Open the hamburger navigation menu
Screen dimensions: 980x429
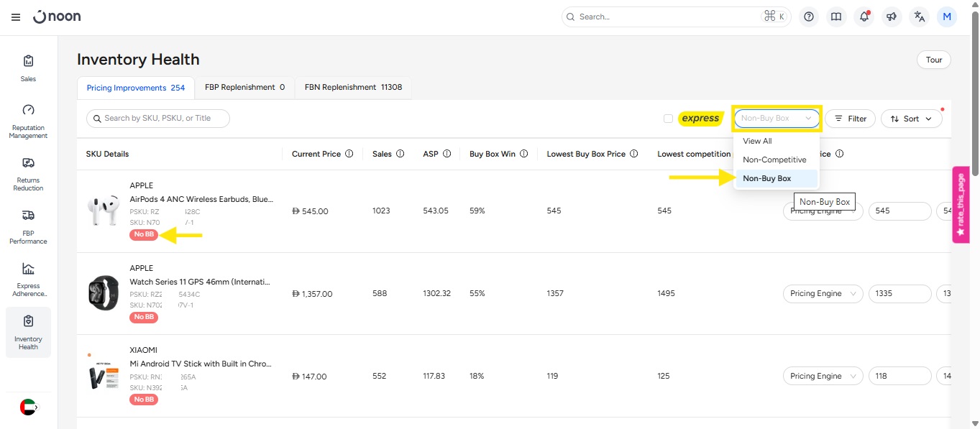point(16,17)
